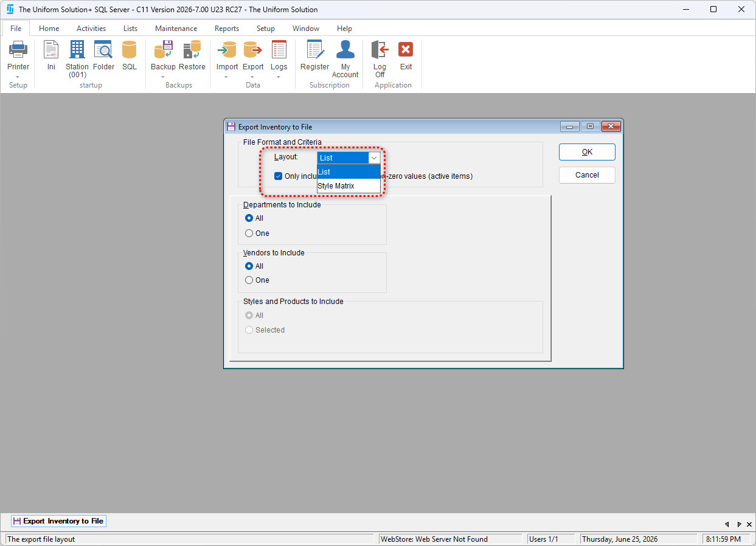Image resolution: width=756 pixels, height=546 pixels.
Task: Switch to the Maintenance tab
Action: 176,28
